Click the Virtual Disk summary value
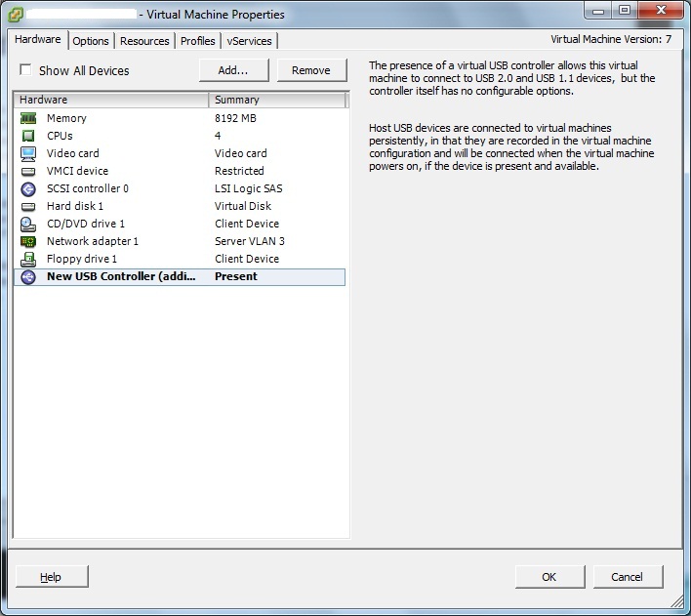 pos(243,206)
